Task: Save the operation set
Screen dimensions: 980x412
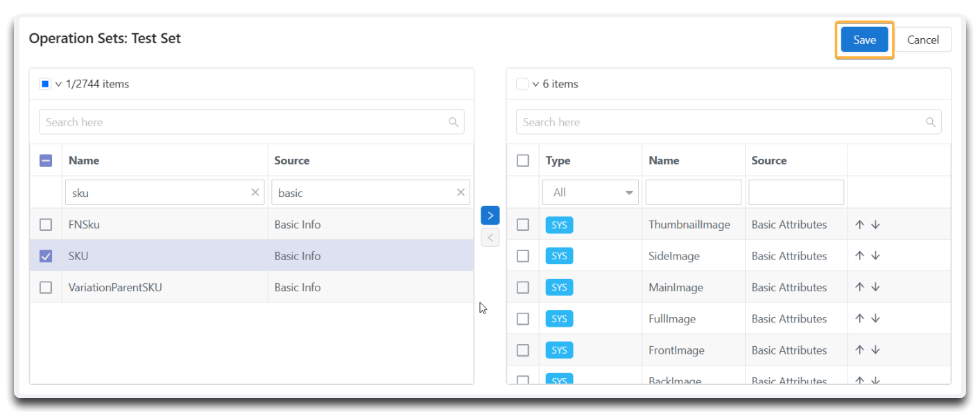Action: pos(864,40)
